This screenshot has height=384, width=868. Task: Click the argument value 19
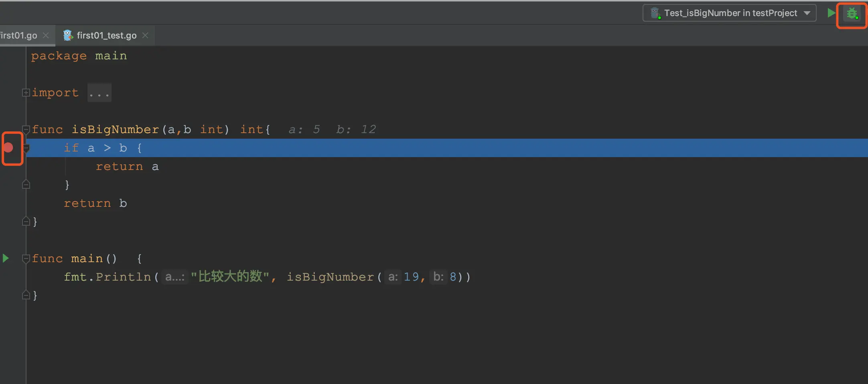tap(411, 277)
